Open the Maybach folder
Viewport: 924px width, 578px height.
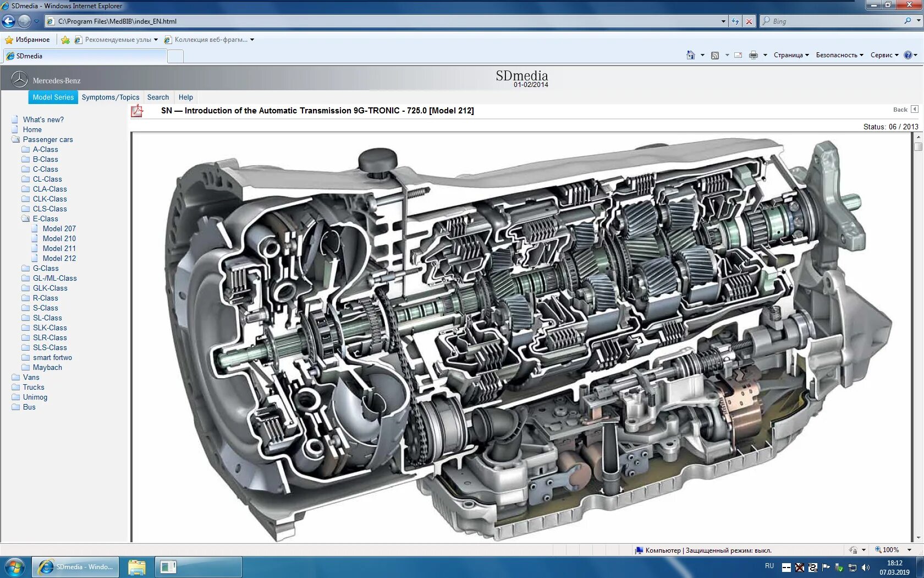point(47,368)
